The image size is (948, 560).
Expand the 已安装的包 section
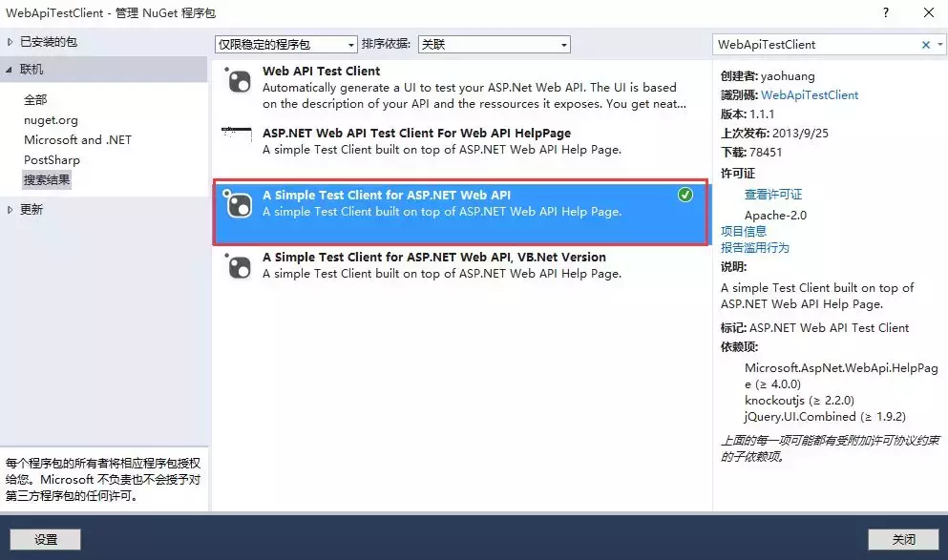tap(10, 42)
